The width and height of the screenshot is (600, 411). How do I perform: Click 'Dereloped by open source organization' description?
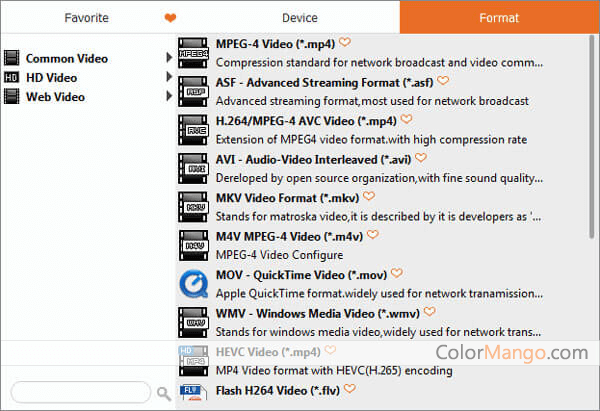(379, 178)
